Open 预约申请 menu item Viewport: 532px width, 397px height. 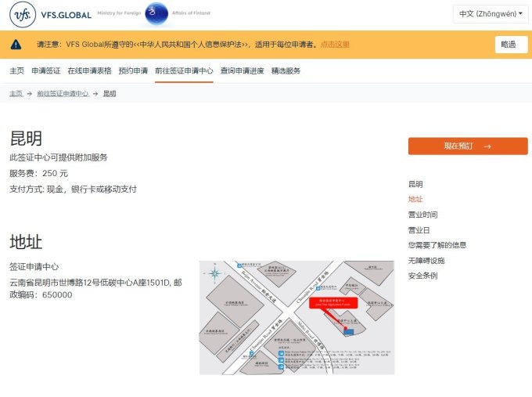(133, 70)
